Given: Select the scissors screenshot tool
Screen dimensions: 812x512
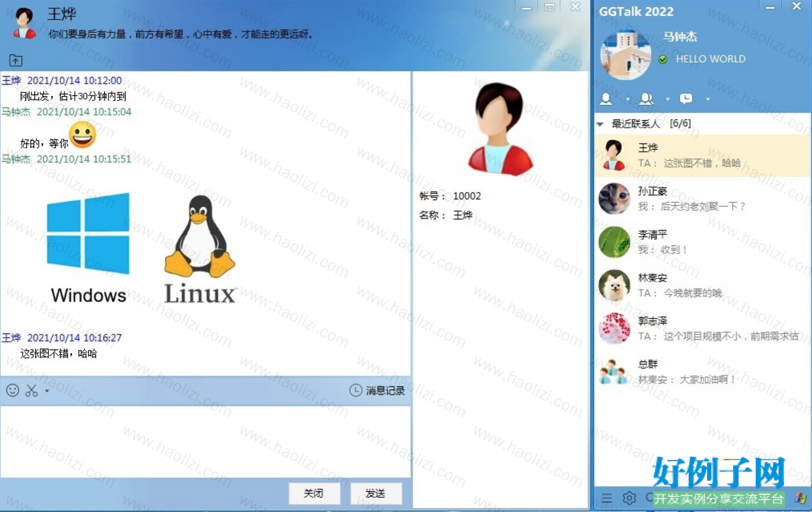Looking at the screenshot, I should coord(32,391).
